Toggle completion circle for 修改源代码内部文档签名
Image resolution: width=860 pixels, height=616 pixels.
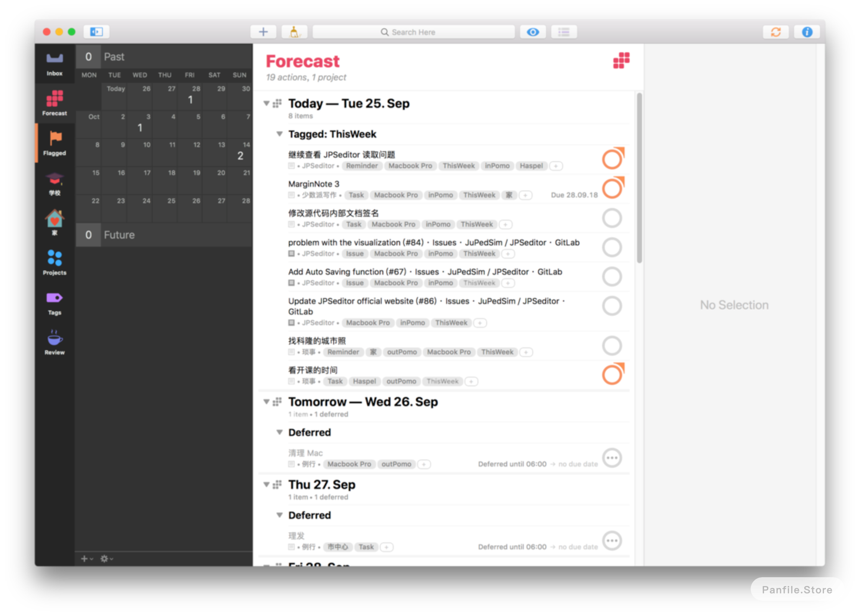(x=612, y=217)
